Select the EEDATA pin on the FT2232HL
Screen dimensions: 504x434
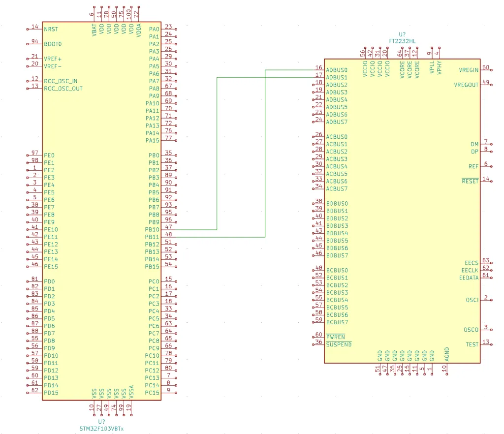coord(486,278)
